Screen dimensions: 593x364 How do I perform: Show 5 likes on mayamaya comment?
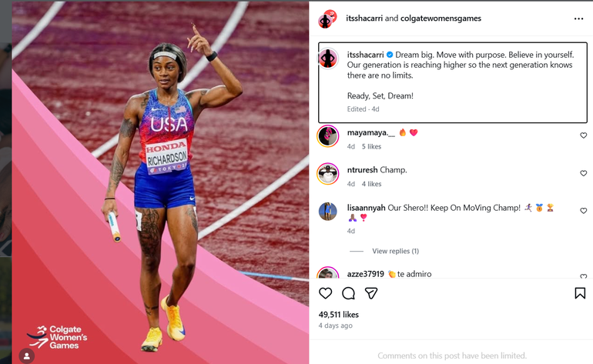(x=371, y=146)
